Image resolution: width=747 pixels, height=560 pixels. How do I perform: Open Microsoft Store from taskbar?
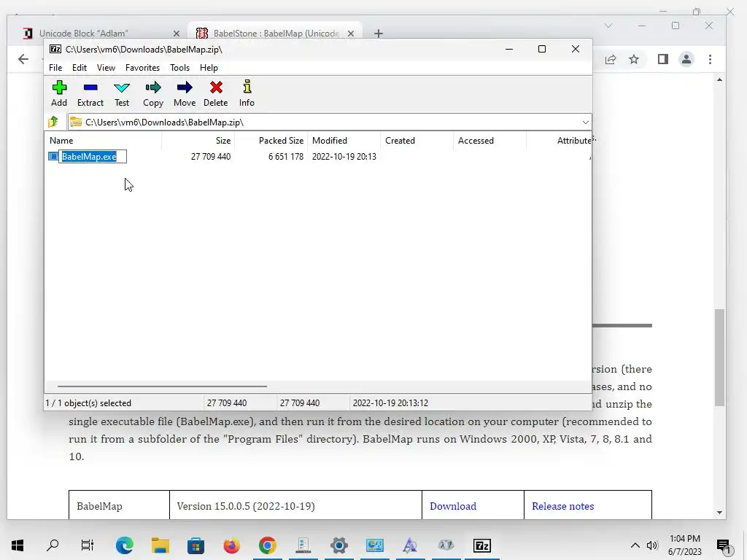[196, 545]
